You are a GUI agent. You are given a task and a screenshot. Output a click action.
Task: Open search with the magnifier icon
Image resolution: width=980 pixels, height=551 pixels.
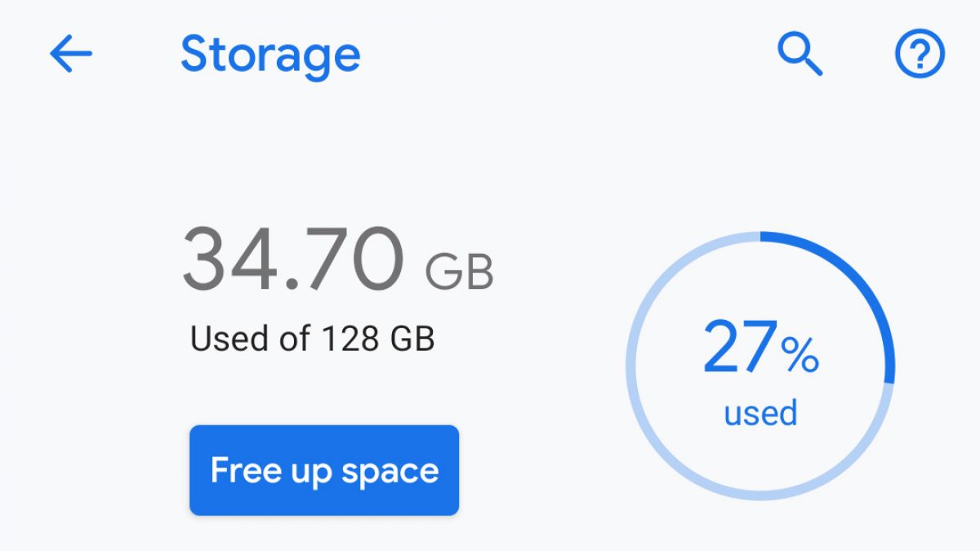[799, 55]
